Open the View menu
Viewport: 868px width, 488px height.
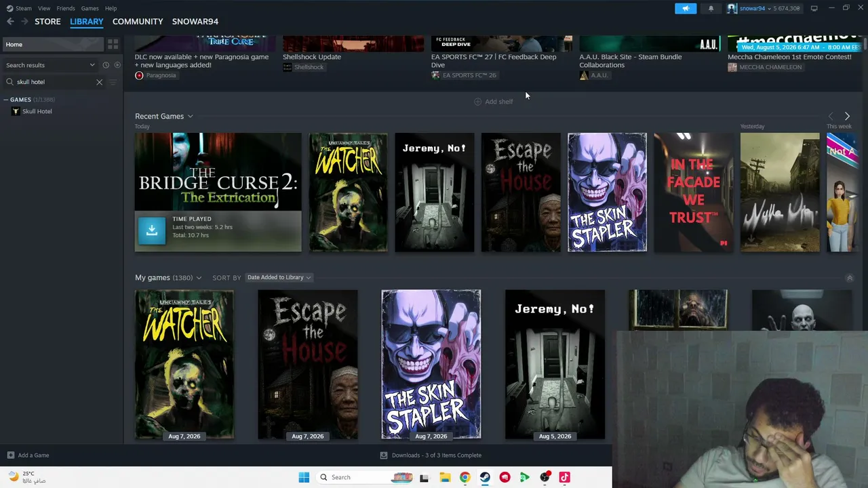pos(44,8)
